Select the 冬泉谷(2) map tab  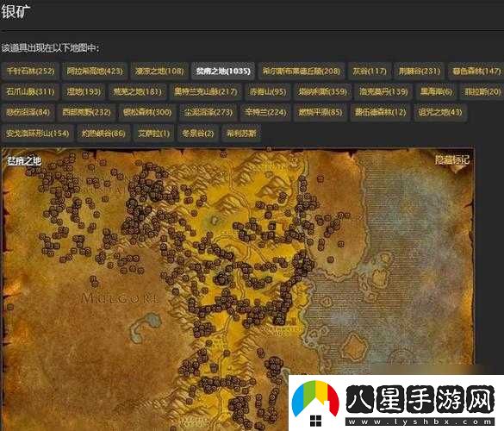pos(197,133)
